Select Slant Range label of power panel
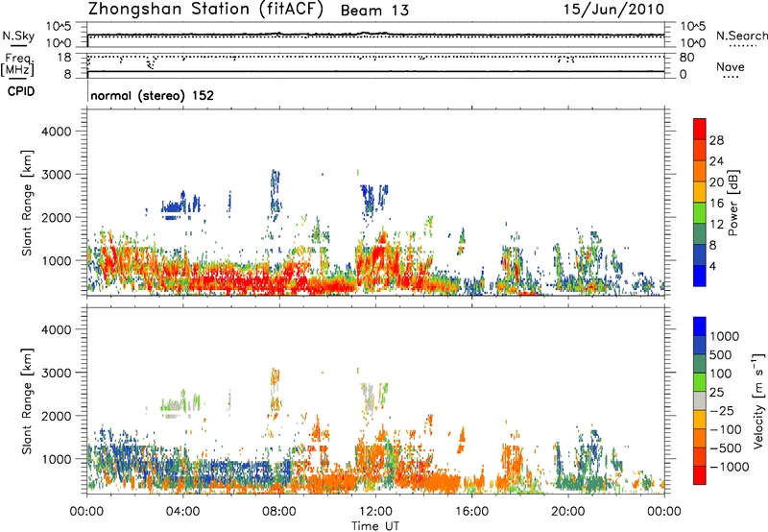 [x=27, y=203]
